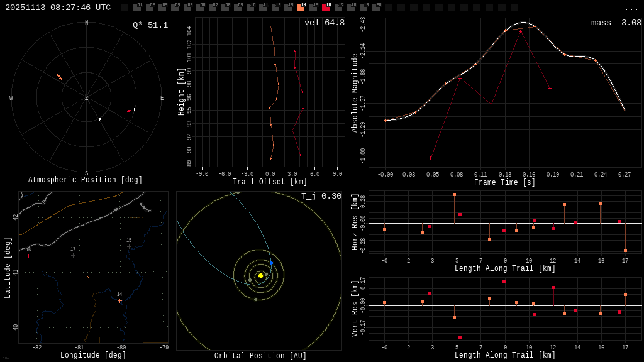The width and height of the screenshot is (644, 362).
Task: Select station indicator box 07
Action: pyautogui.click(x=213, y=8)
